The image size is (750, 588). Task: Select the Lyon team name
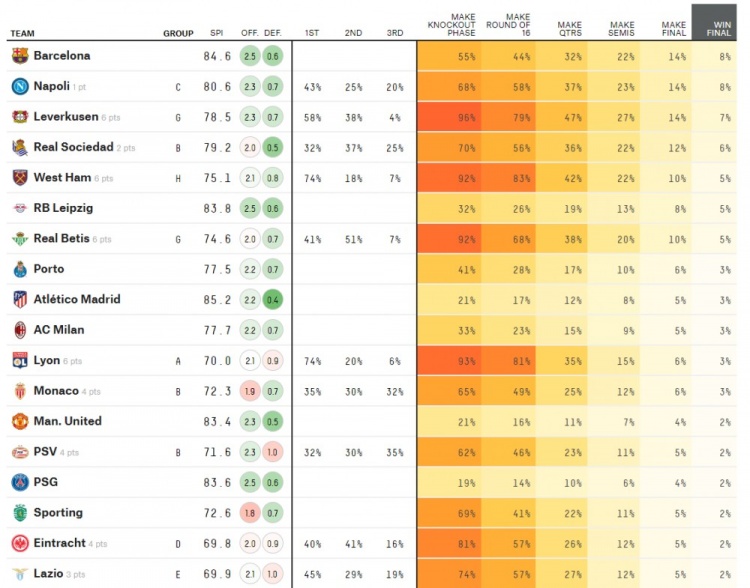tap(46, 360)
